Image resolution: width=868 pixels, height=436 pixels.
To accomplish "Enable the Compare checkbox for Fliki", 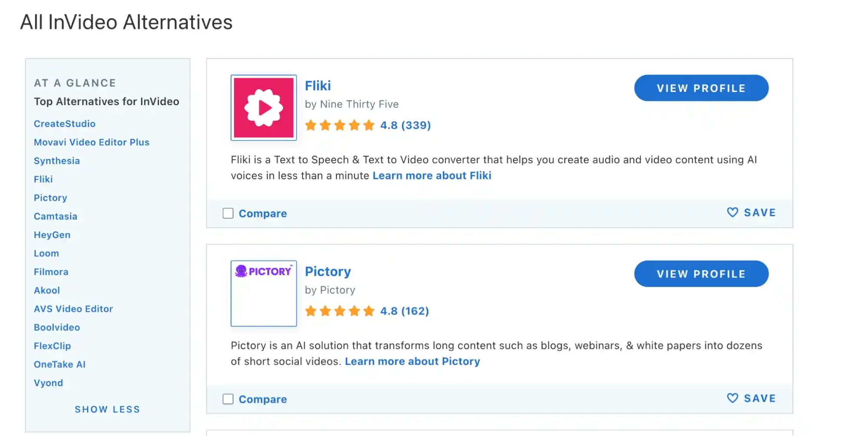I will pyautogui.click(x=228, y=213).
